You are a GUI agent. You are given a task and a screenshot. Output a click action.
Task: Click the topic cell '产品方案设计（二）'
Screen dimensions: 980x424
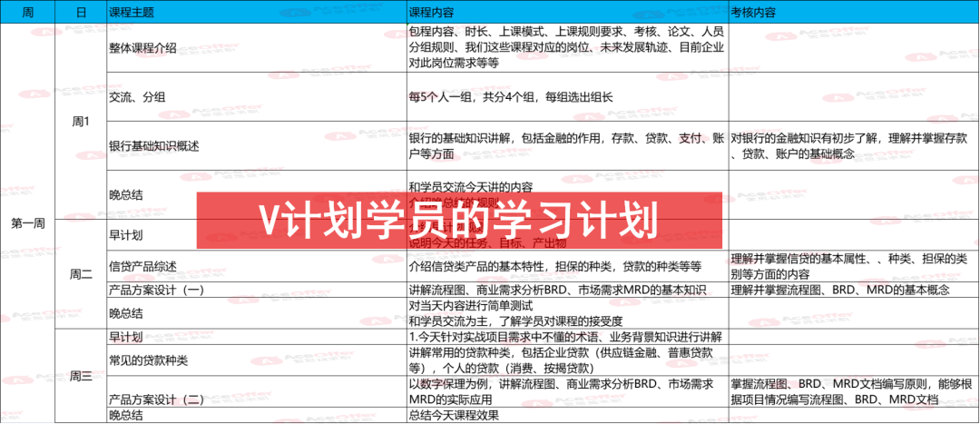256,392
